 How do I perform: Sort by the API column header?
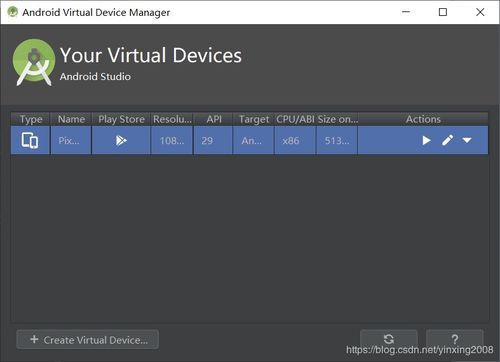pos(214,119)
